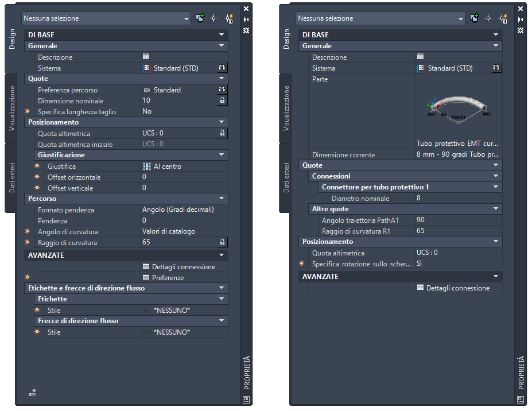Collapse Percorso section
Viewport: 532px width, 411px height.
(222, 198)
